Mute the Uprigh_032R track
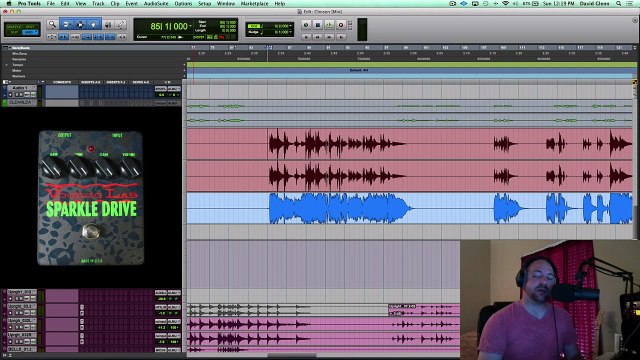Image resolution: width=640 pixels, height=360 pixels. [x=21, y=342]
